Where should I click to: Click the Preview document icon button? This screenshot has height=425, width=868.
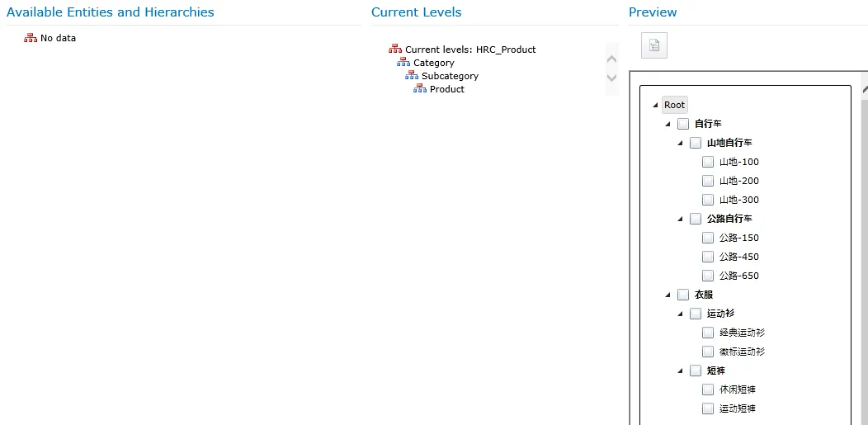(x=654, y=45)
